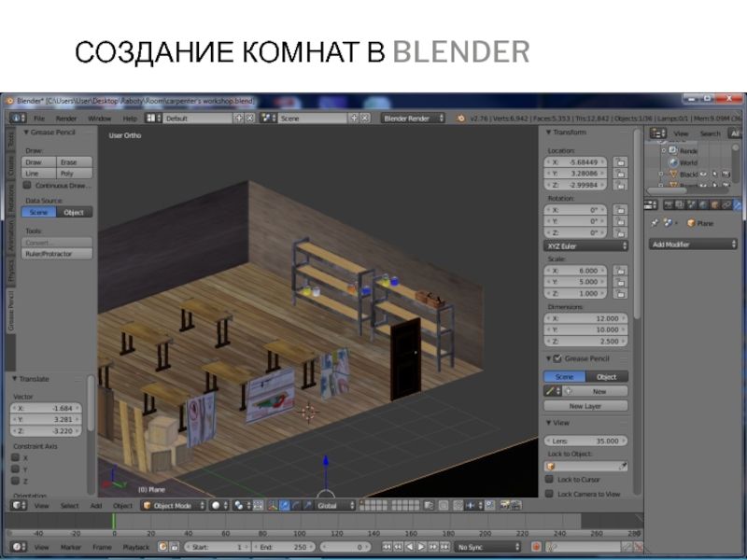Open the Blender Render engine dropdown

point(413,119)
